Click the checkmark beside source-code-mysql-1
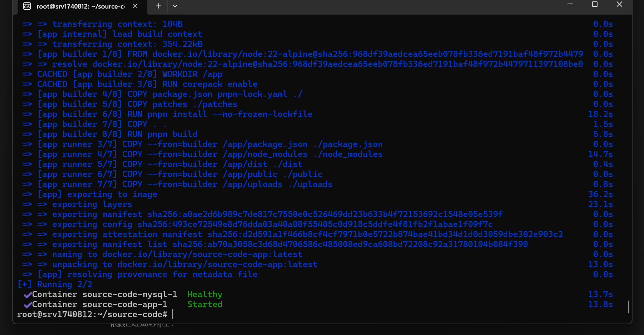Screen dimensions: 644x335 point(28,295)
